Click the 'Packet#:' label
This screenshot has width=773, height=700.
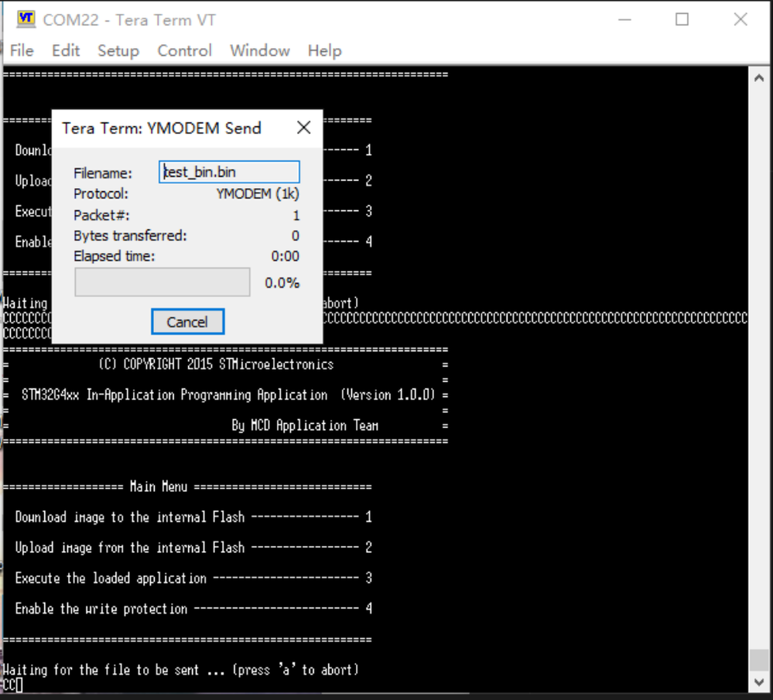click(101, 215)
